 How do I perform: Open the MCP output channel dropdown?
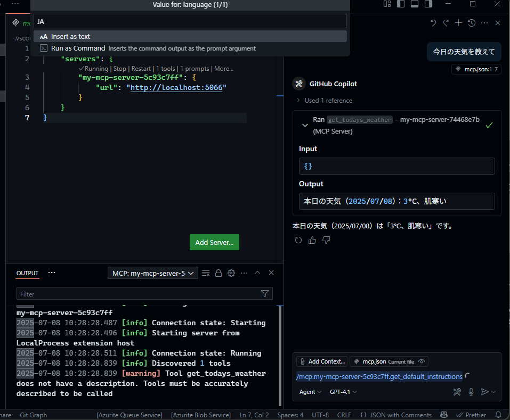click(152, 273)
